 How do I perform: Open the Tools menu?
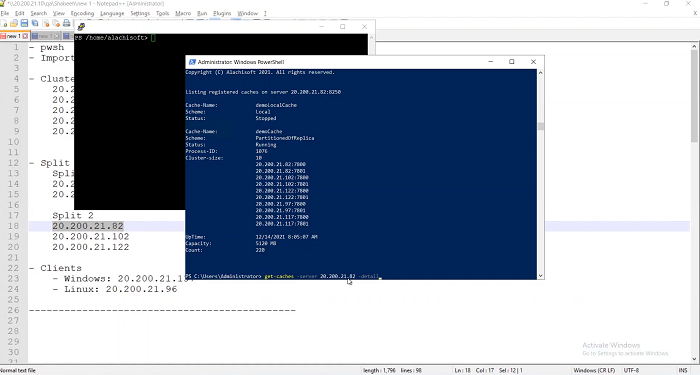[162, 13]
